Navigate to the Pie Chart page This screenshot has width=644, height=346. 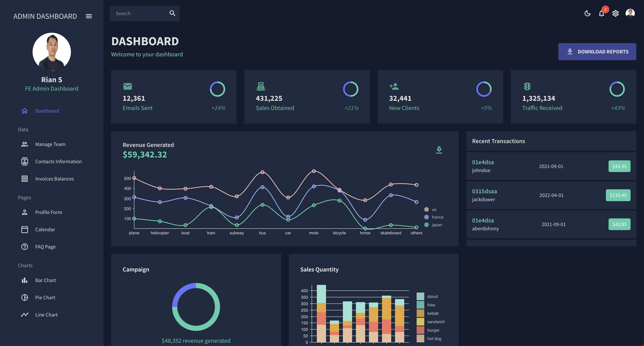click(x=45, y=297)
